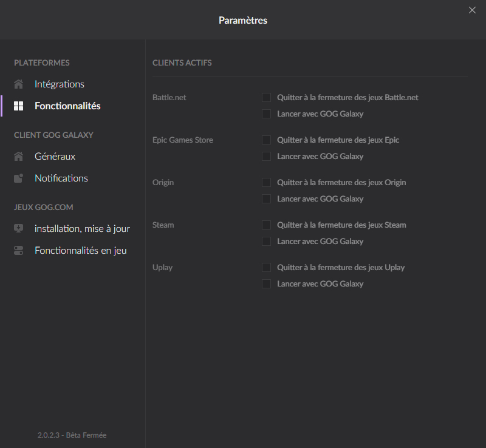Click the PLATEFORMES sidebar heading
The height and width of the screenshot is (448, 486).
point(42,63)
